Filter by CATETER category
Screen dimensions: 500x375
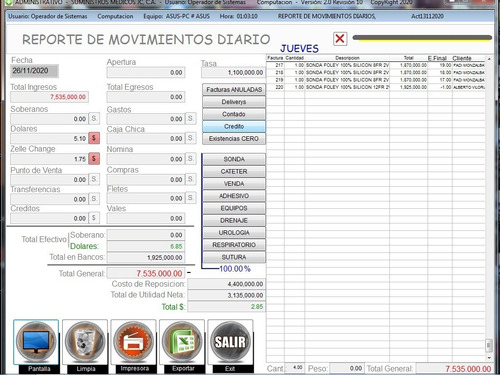pyautogui.click(x=234, y=171)
